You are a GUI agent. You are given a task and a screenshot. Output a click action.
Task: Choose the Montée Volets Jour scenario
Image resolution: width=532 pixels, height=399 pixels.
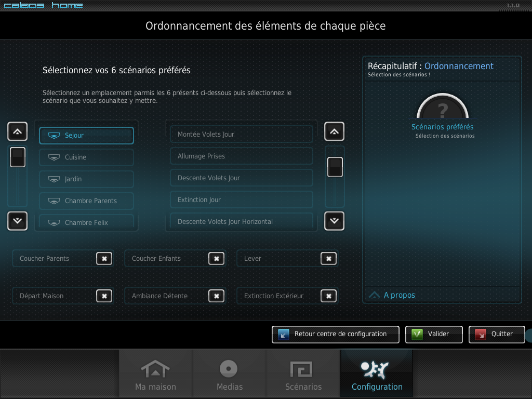[x=241, y=134]
